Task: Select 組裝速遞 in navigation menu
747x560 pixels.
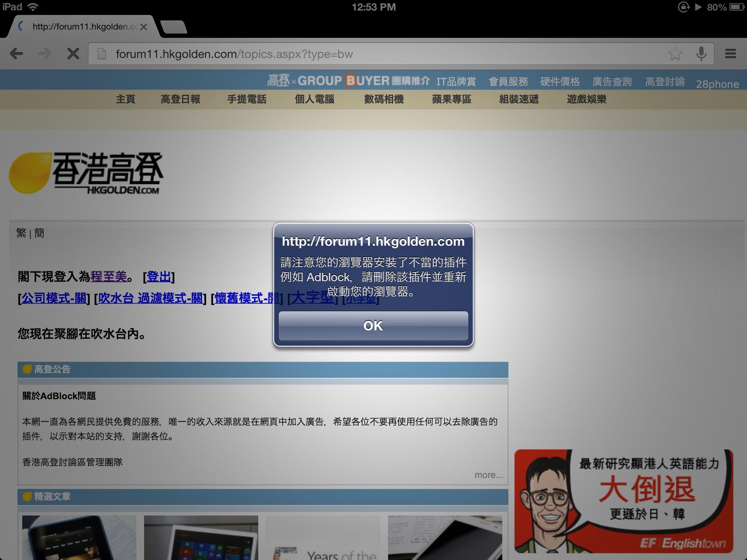Action: (x=519, y=99)
